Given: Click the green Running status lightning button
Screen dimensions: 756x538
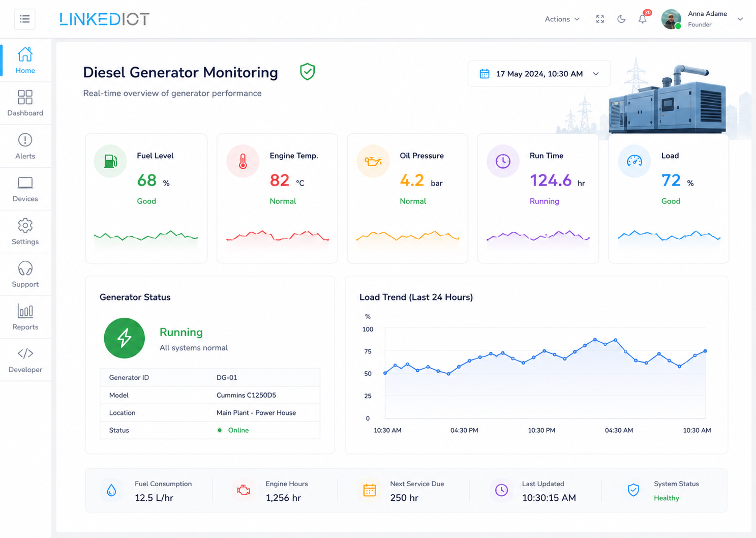Looking at the screenshot, I should [x=124, y=338].
